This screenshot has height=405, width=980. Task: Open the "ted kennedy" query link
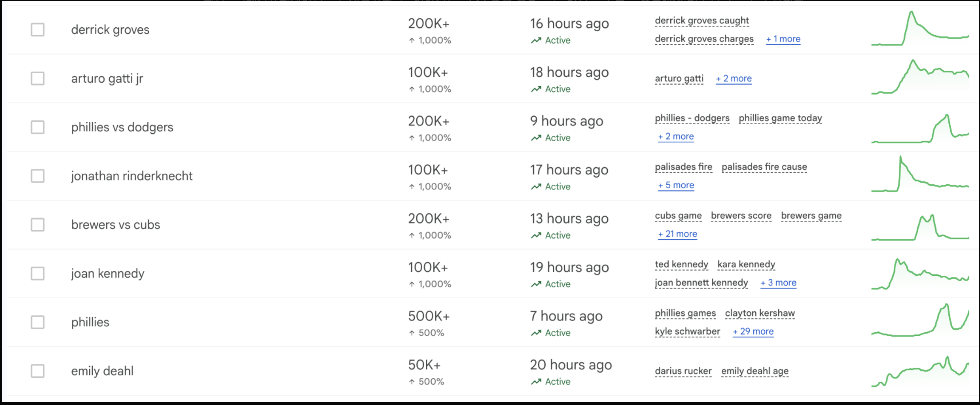681,264
